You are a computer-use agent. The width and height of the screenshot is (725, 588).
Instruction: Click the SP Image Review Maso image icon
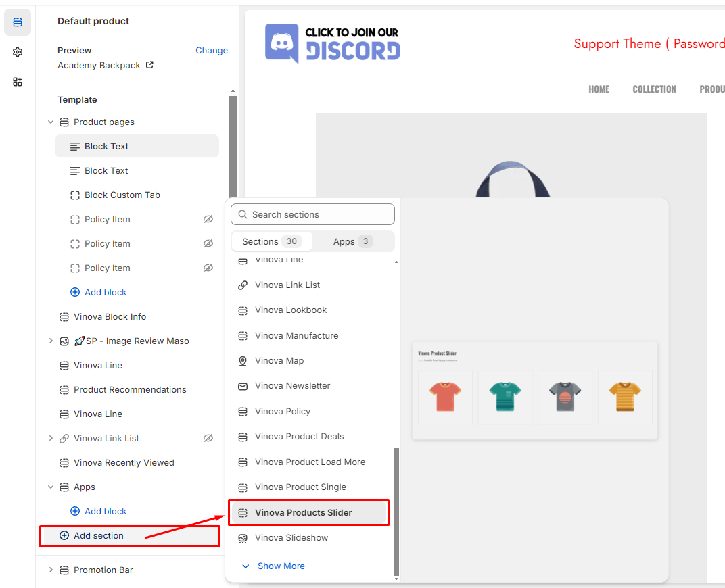click(x=64, y=341)
